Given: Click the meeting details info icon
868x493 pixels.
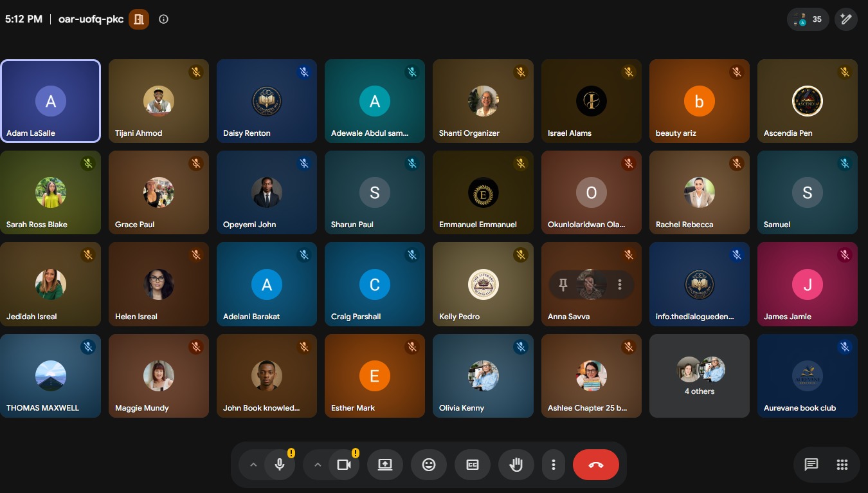Looking at the screenshot, I should coord(163,19).
